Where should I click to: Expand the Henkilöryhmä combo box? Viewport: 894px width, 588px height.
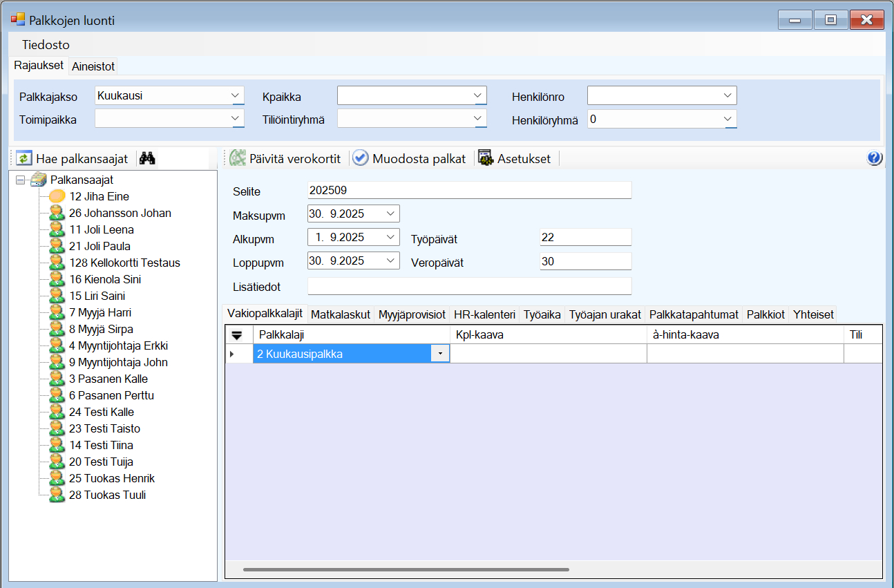(727, 119)
